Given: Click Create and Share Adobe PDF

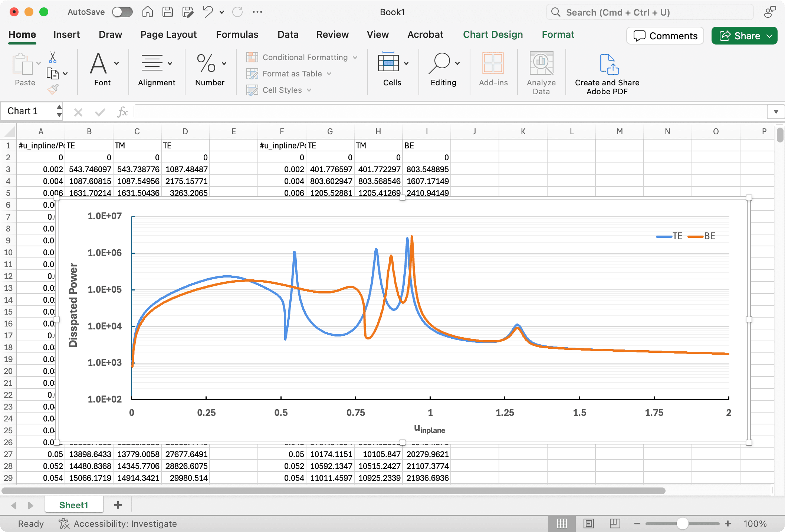Looking at the screenshot, I should [607, 74].
